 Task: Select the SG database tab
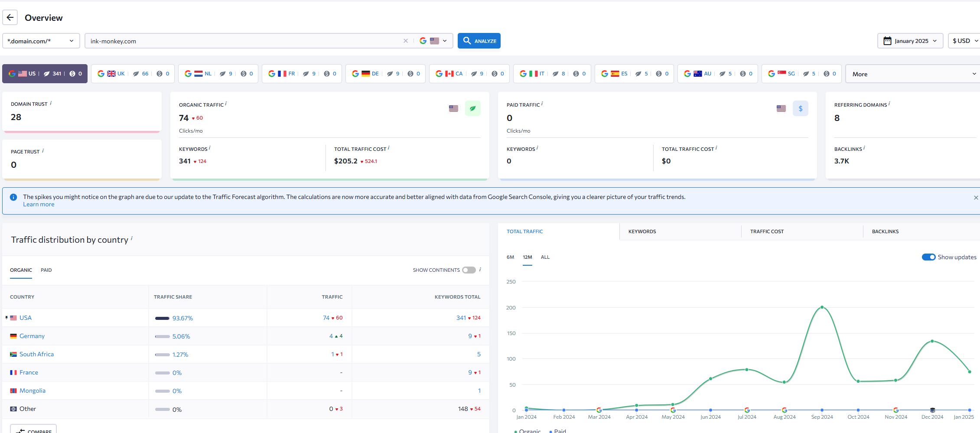pyautogui.click(x=801, y=74)
